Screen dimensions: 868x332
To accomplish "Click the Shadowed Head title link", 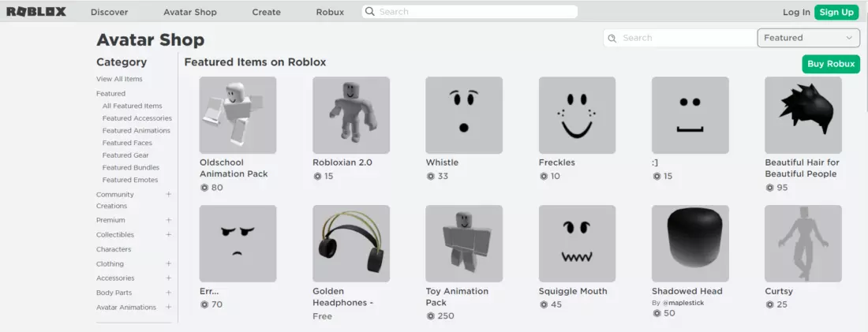I will (x=687, y=291).
